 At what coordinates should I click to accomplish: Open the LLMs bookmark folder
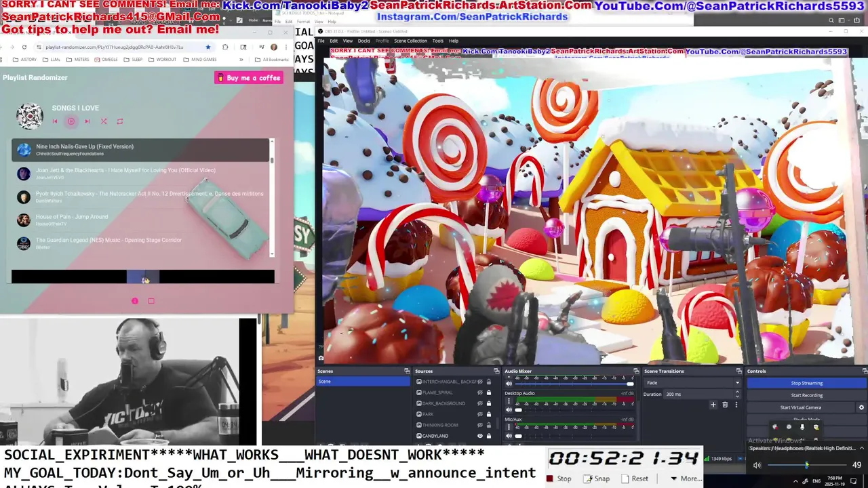pos(52,60)
